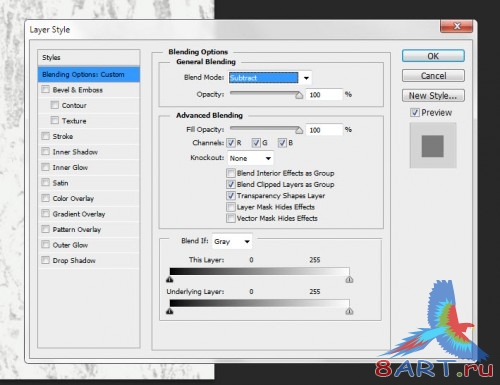Enable the Drop Shadow checkbox
The height and width of the screenshot is (385, 500).
(45, 260)
